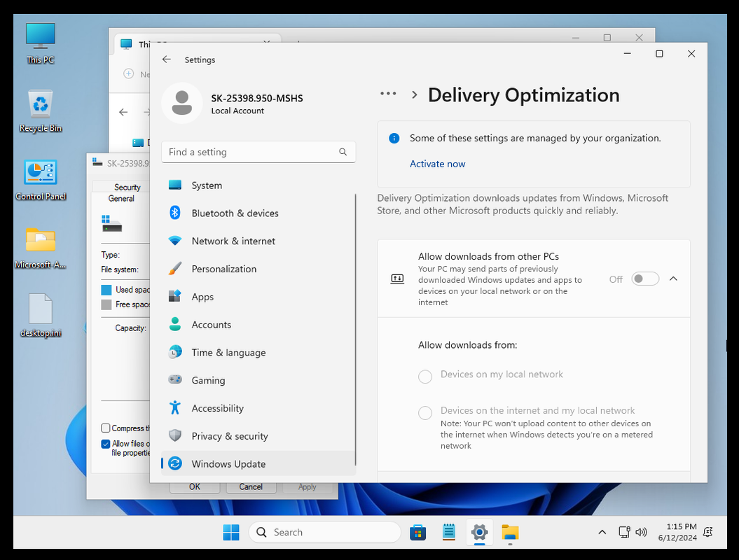The height and width of the screenshot is (560, 739).
Task: Select the Apps icon in sidebar
Action: 175,296
